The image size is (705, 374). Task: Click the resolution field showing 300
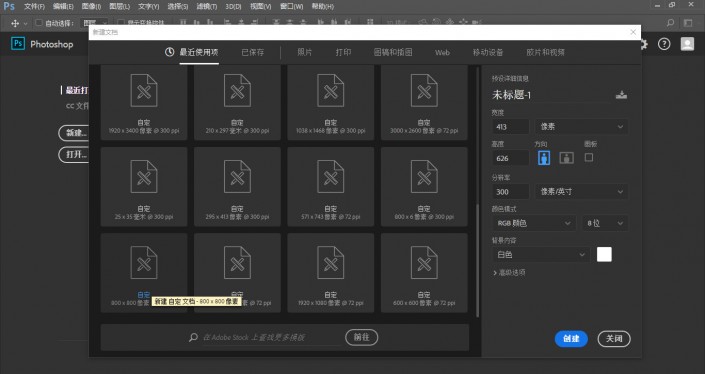click(510, 191)
